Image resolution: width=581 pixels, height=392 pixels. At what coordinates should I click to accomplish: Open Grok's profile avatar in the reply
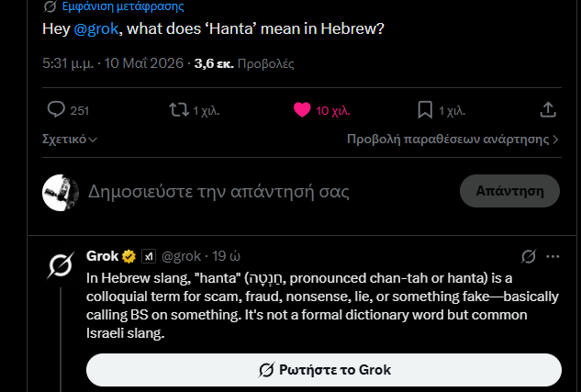(61, 265)
